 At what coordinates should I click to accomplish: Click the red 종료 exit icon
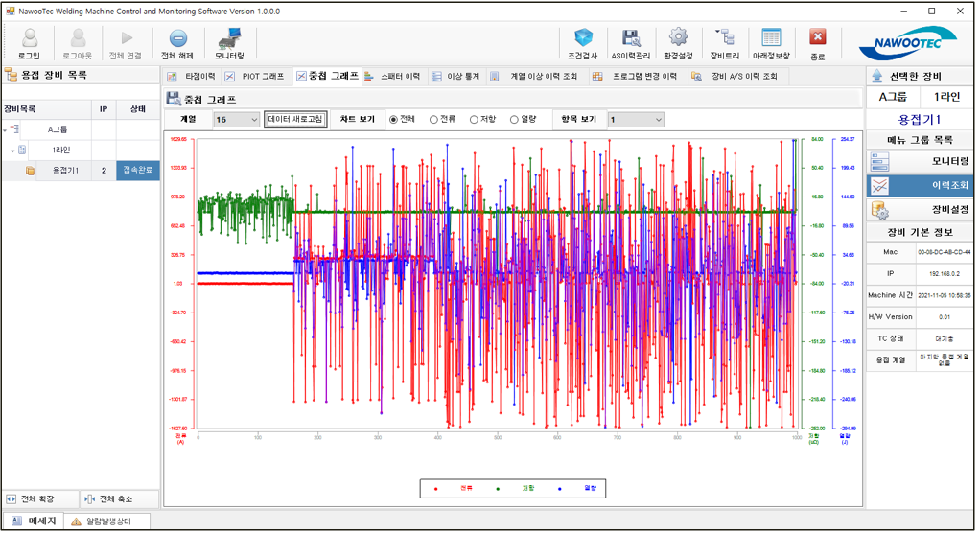click(x=818, y=37)
